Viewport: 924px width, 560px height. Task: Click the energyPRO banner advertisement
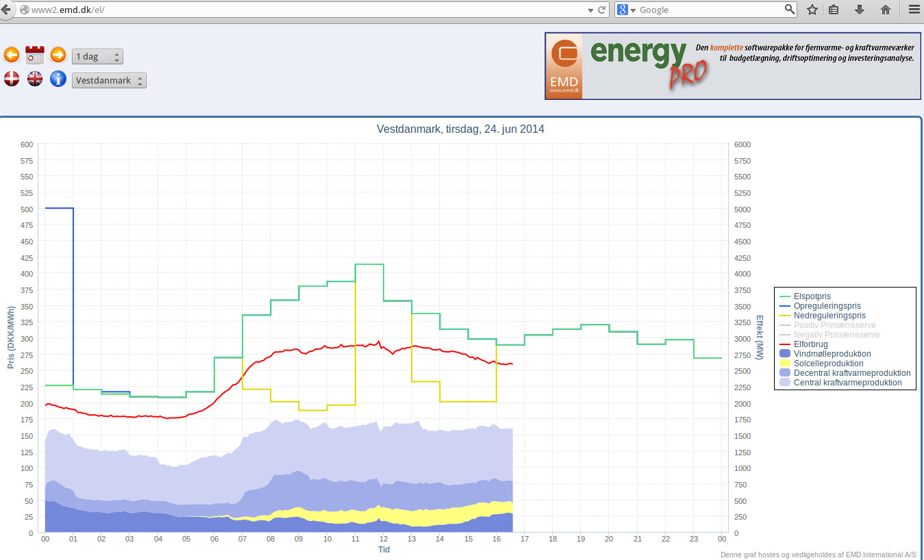tap(733, 66)
